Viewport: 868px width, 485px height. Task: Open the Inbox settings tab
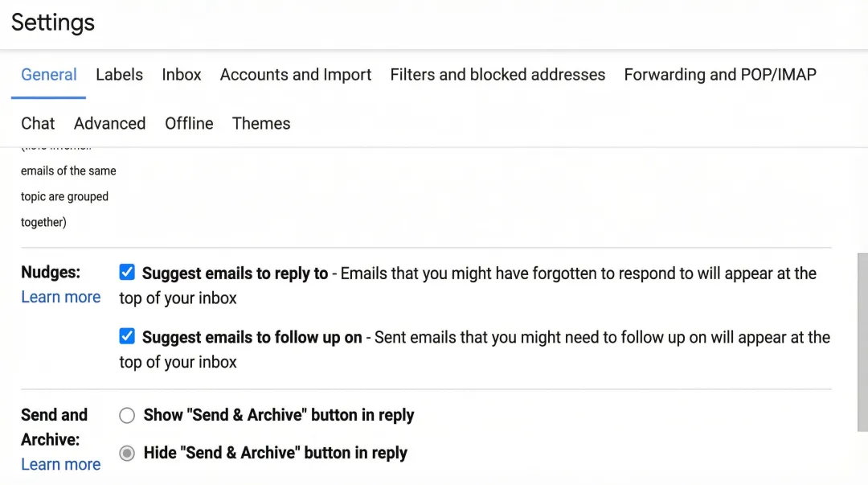coord(181,74)
